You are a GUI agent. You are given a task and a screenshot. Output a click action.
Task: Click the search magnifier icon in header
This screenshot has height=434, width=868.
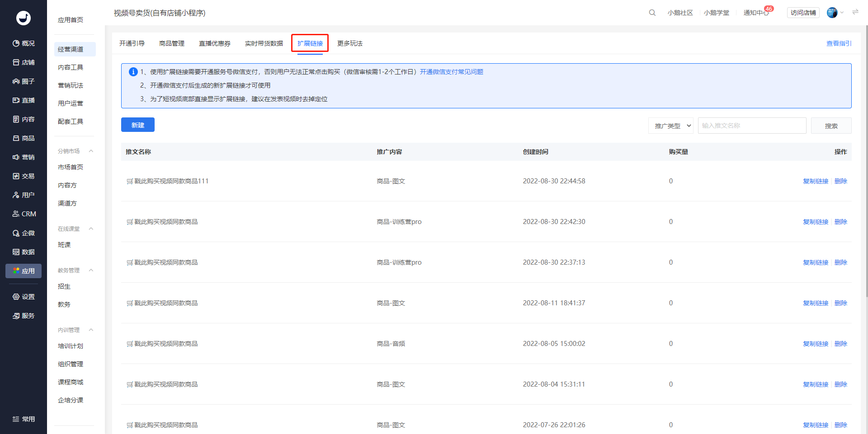652,13
